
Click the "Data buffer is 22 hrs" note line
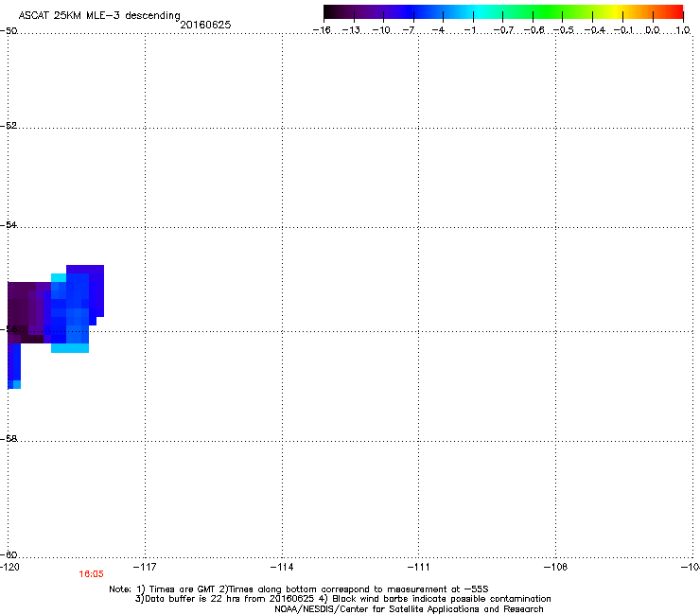tap(342, 599)
